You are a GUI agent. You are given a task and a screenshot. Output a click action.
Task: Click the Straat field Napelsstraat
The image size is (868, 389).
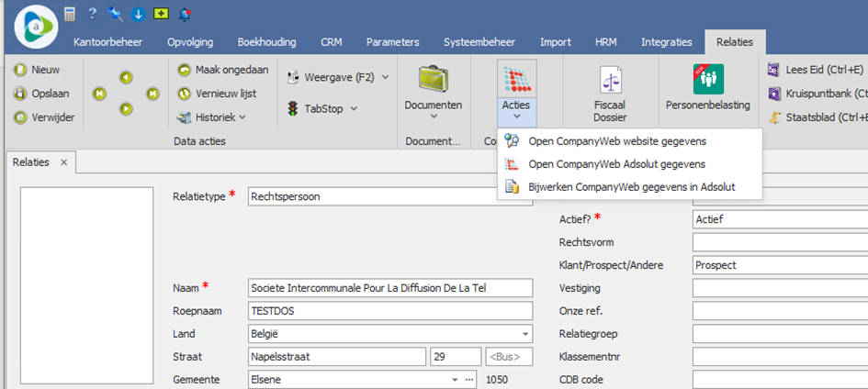coord(337,357)
